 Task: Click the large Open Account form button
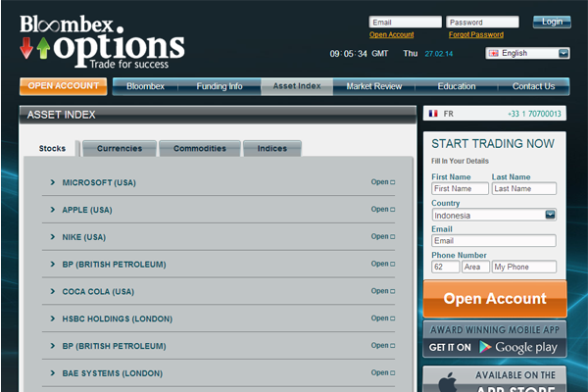pos(495,299)
